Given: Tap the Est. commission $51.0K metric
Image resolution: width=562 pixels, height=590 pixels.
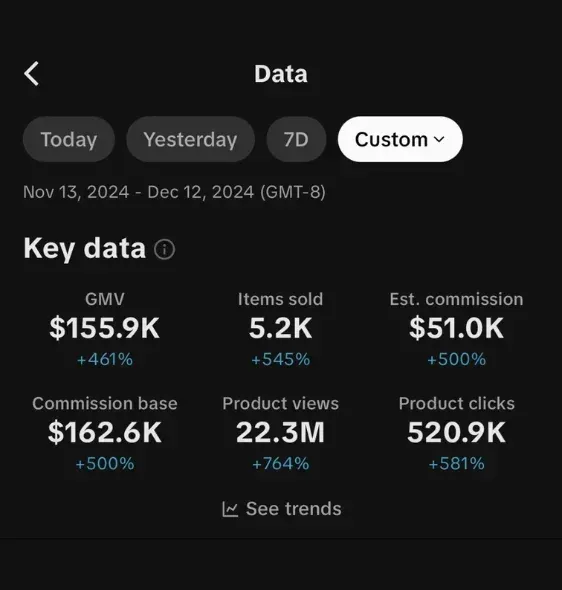Looking at the screenshot, I should pos(456,329).
